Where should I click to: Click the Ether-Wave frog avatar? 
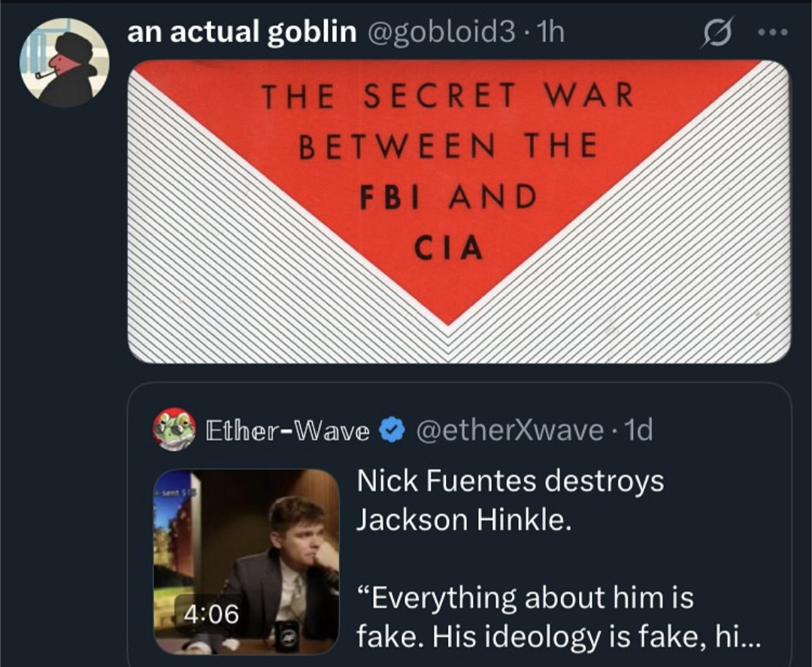174,429
